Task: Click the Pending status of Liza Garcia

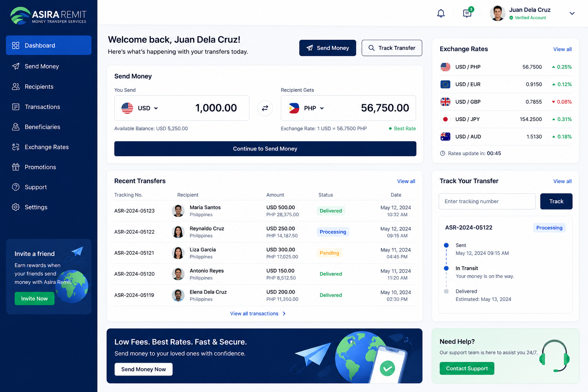Action: click(329, 253)
